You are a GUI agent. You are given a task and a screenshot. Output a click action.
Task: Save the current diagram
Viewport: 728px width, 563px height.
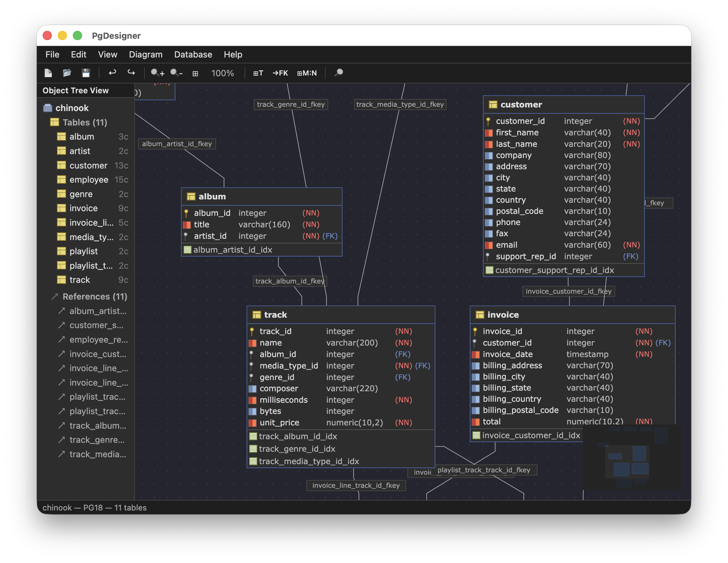click(x=86, y=73)
